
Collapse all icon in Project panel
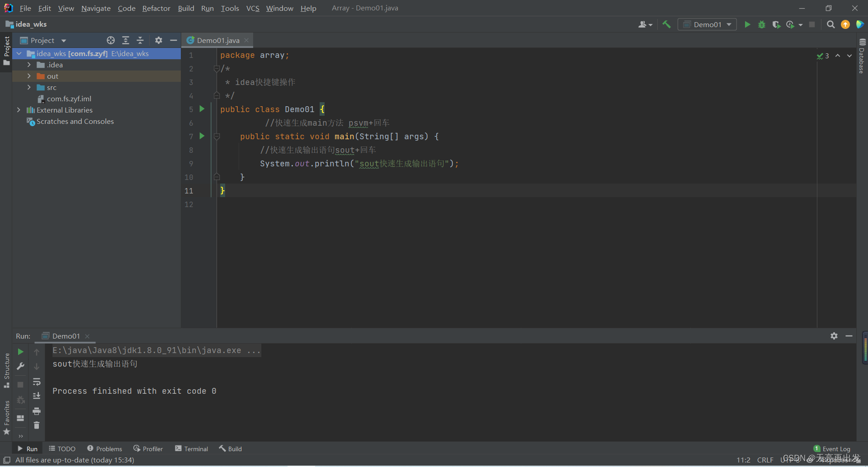[140, 40]
